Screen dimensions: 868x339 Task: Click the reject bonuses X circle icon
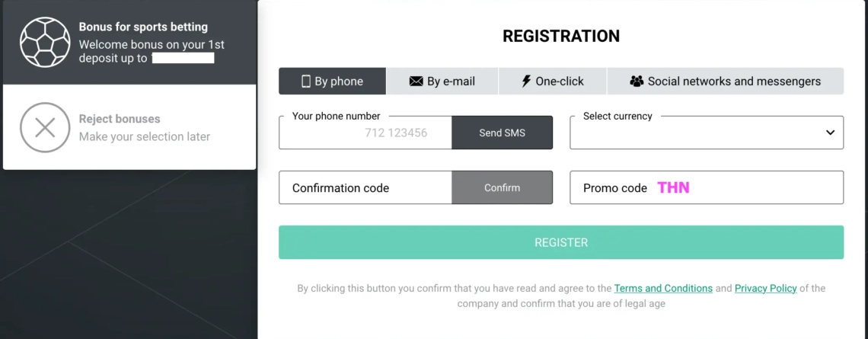click(45, 127)
